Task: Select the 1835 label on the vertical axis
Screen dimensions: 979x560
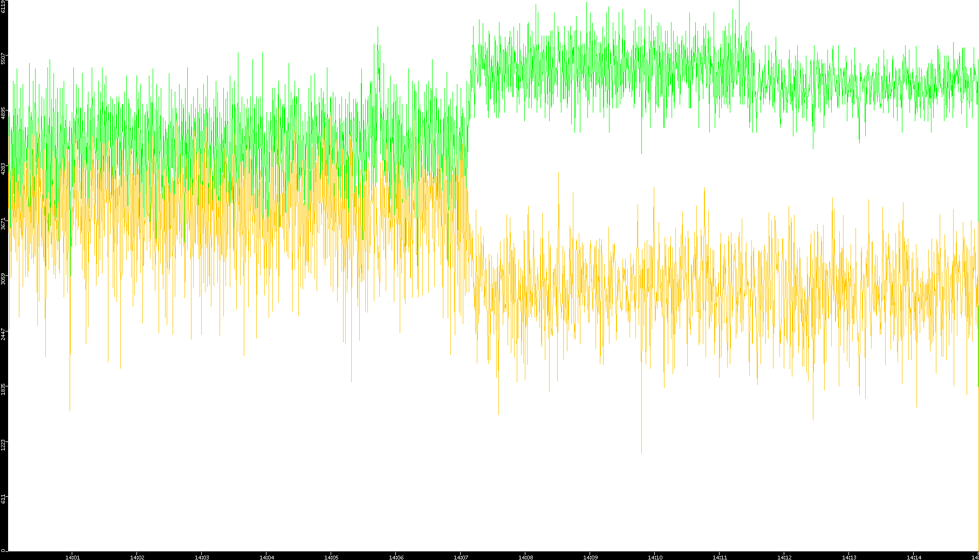Action: pos(3,388)
